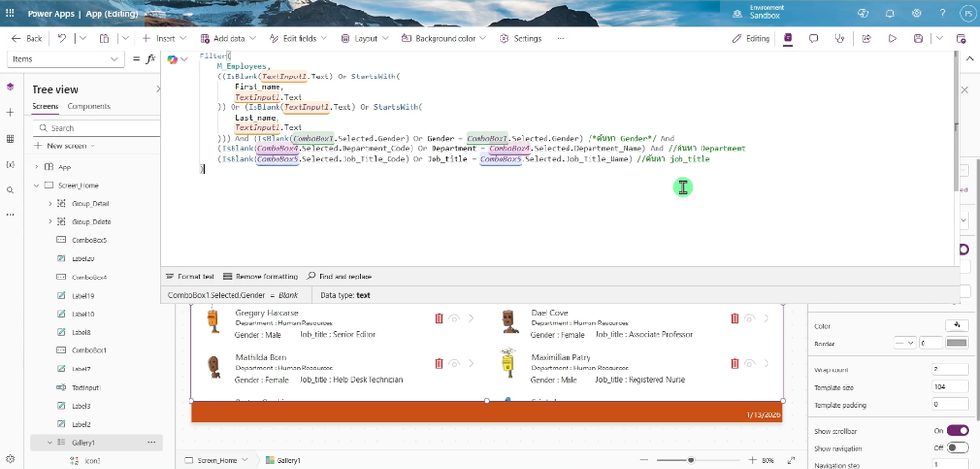The image size is (980, 469).
Task: Open the undo options dropdown arrow
Action: 83,39
